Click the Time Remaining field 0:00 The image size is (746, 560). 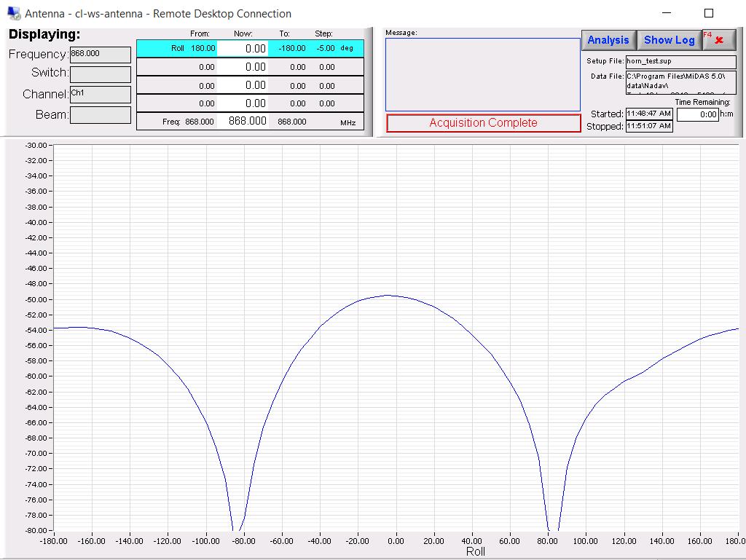pyautogui.click(x=697, y=114)
